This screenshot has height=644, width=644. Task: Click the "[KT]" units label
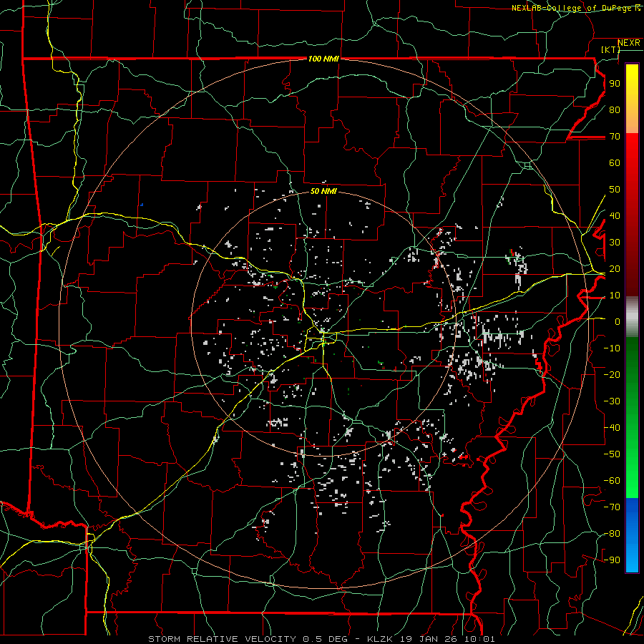pos(610,49)
